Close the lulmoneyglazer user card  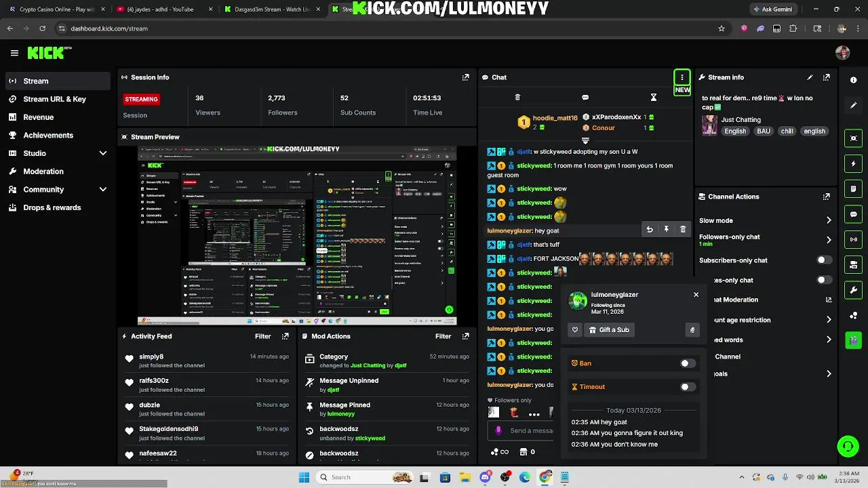[x=696, y=295]
